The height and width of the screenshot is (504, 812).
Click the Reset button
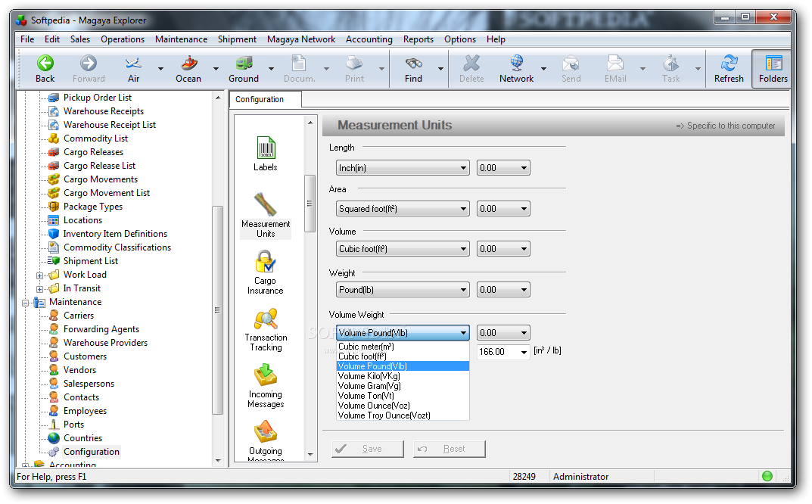[x=449, y=449]
